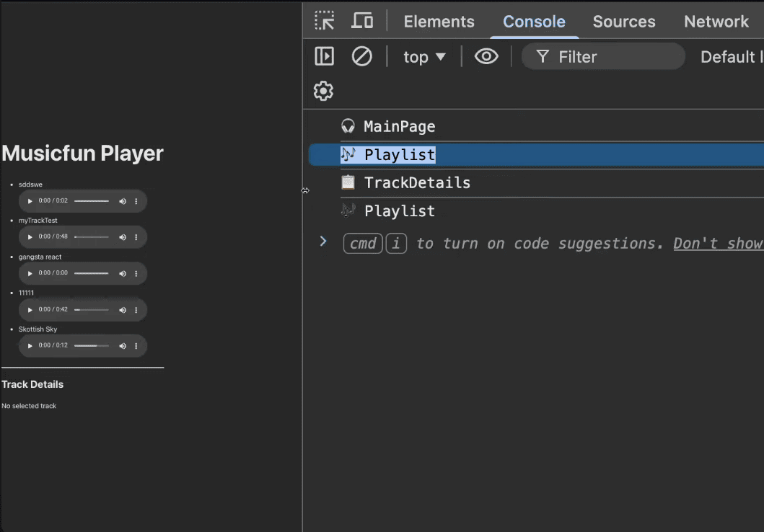764x532 pixels.
Task: Toggle the device toolbar icon
Action: 362,21
